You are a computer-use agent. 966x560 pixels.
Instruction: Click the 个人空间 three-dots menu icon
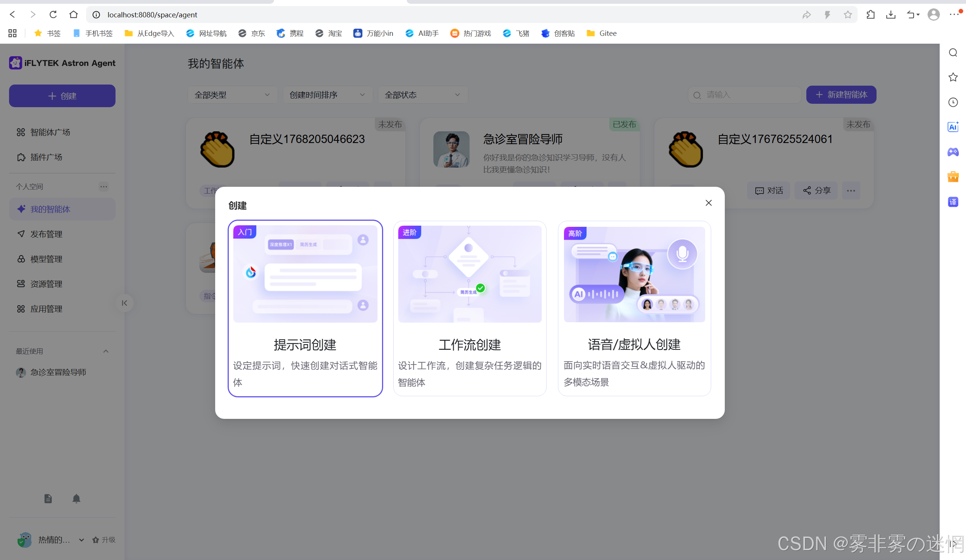click(103, 187)
